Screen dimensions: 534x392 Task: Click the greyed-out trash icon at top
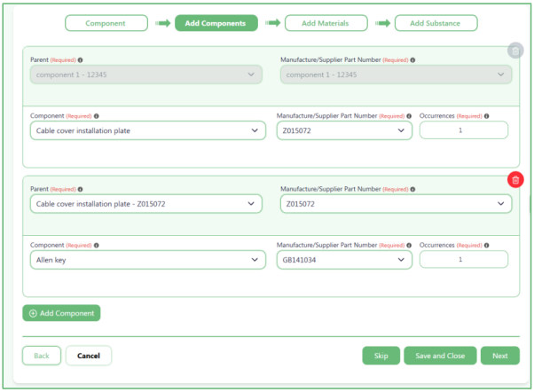tap(515, 51)
